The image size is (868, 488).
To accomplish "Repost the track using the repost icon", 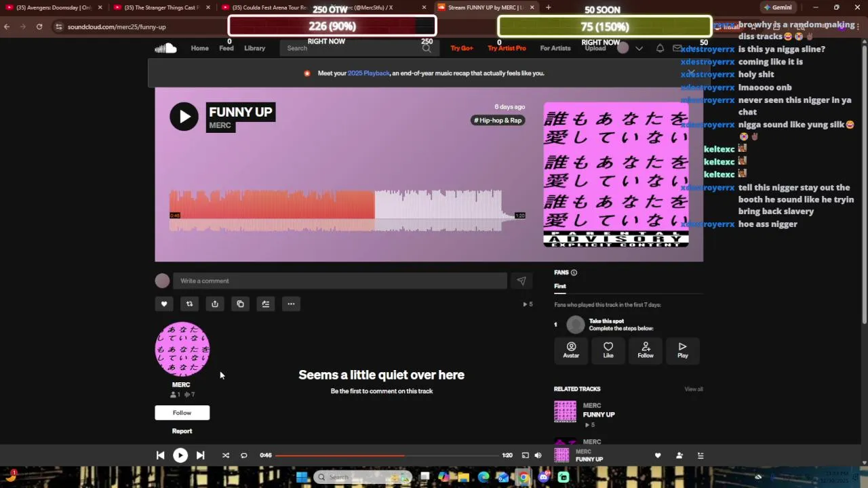I will tap(189, 304).
